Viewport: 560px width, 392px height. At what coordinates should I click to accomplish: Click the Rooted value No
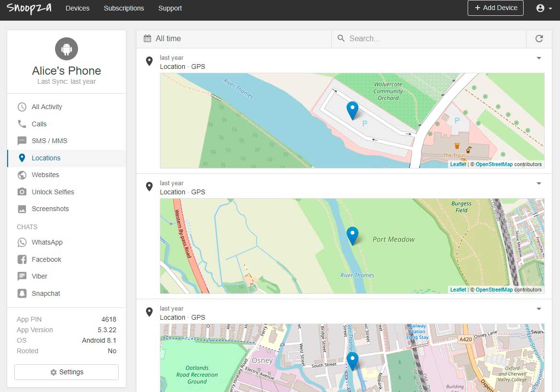112,351
